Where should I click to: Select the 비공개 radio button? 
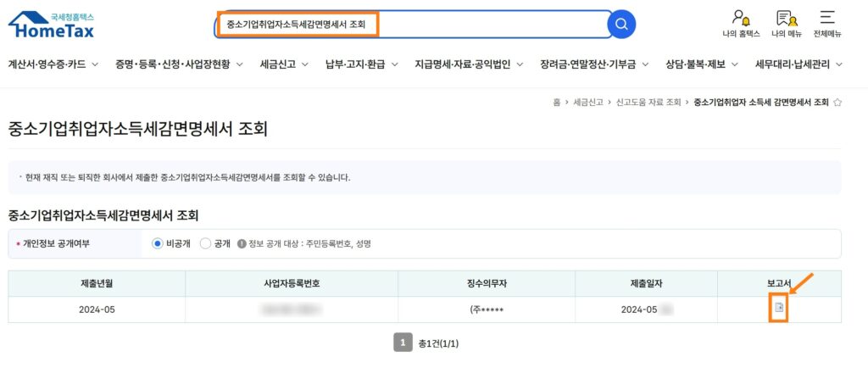click(x=158, y=243)
